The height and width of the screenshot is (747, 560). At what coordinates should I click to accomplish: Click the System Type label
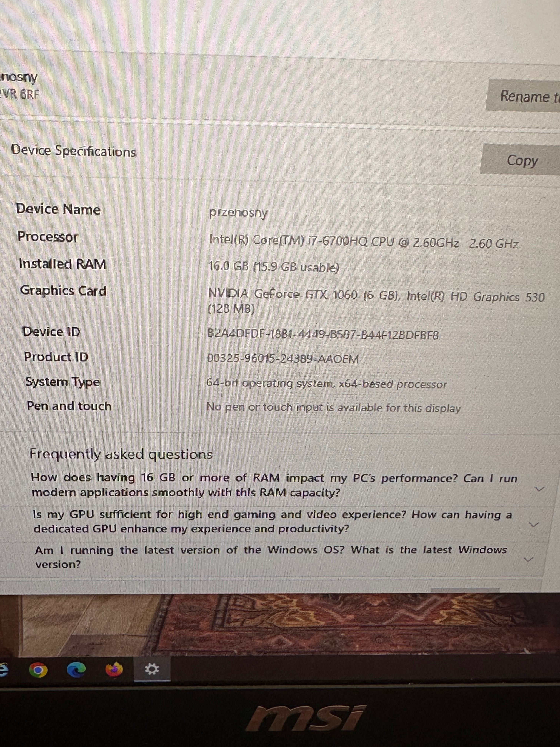pos(63,382)
